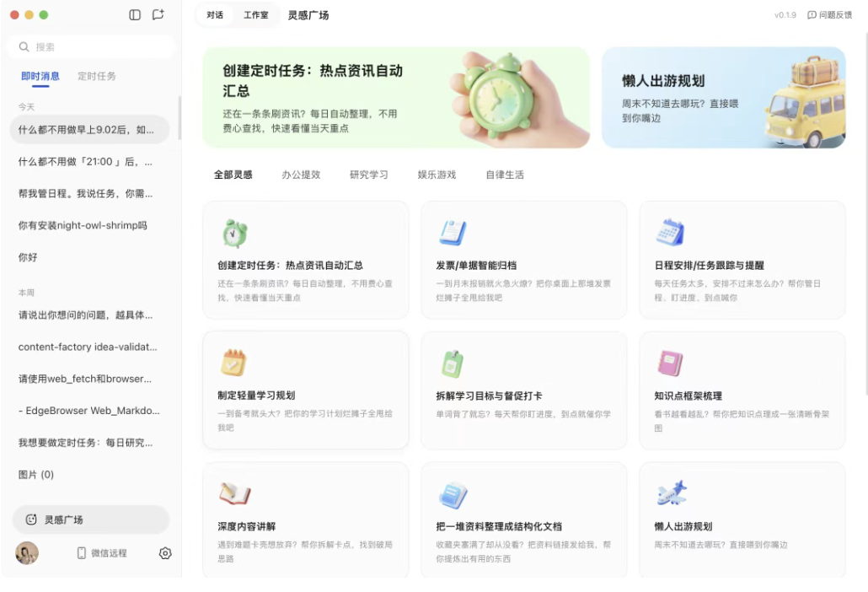Click the new chat icon at top left
This screenshot has height=592, width=868.
point(157,14)
